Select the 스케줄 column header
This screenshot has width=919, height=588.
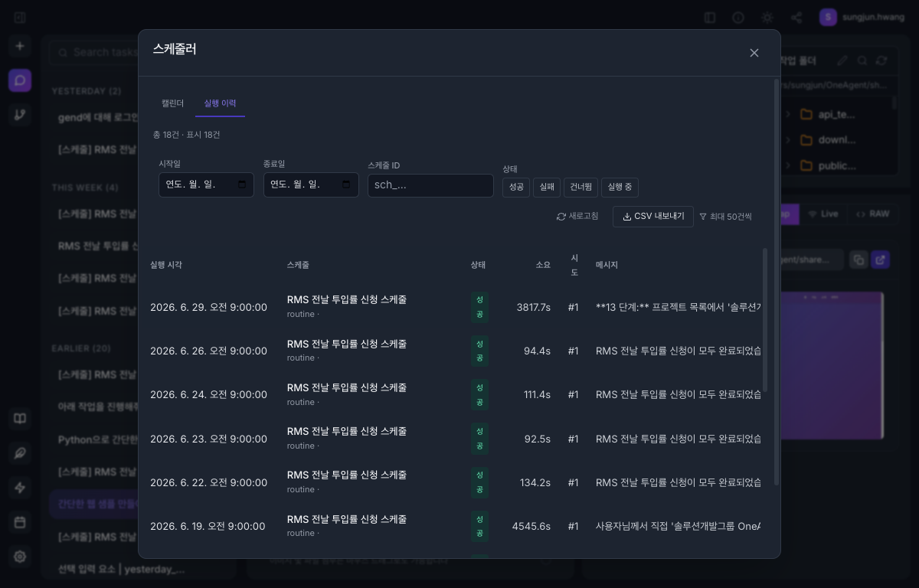[x=298, y=265]
